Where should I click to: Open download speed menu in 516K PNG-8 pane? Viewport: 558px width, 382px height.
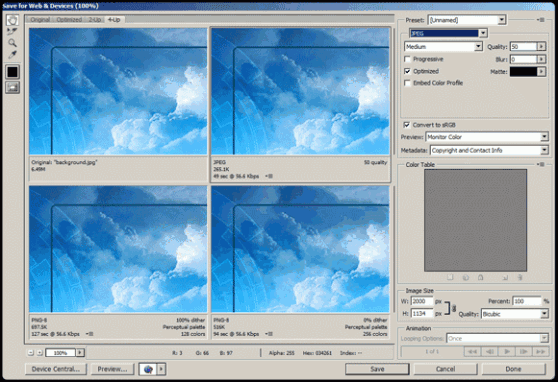(269, 334)
